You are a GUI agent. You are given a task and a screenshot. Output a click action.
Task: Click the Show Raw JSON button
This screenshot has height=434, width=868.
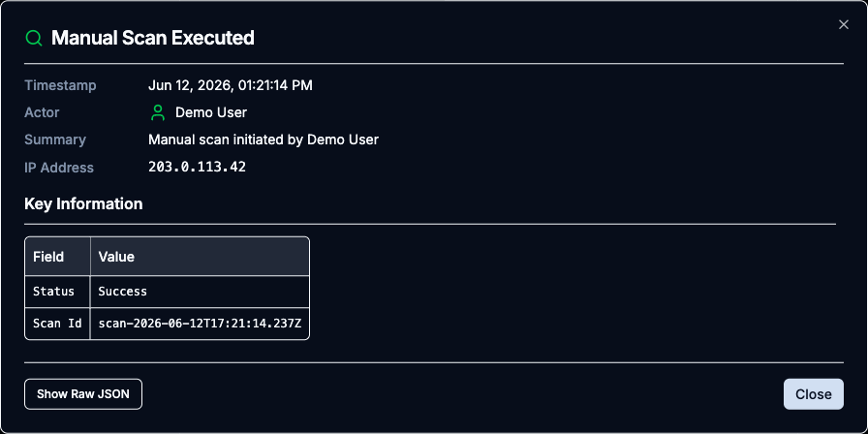tap(83, 394)
